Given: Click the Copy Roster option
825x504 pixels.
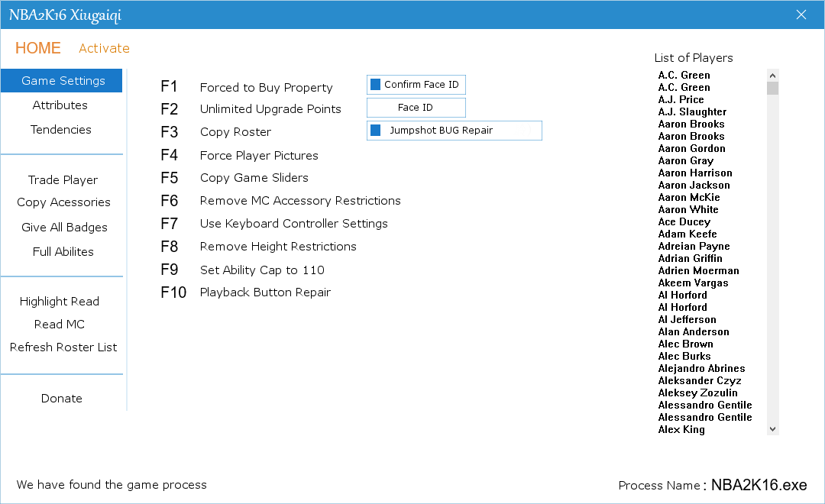Looking at the screenshot, I should (x=236, y=132).
